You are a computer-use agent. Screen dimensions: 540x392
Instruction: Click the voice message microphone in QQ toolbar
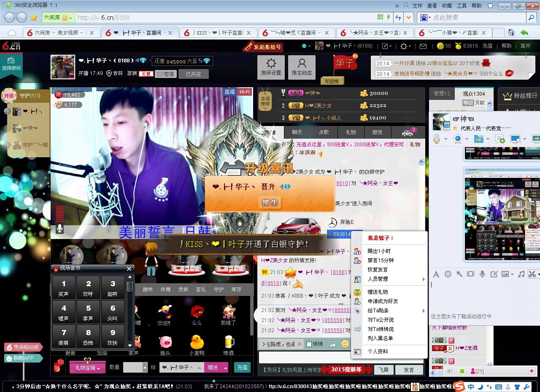[x=482, y=274]
